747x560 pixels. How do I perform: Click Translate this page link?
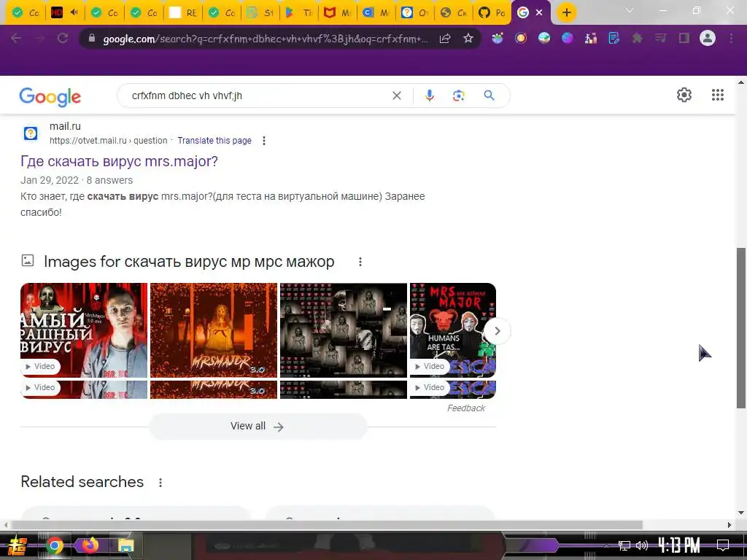[x=214, y=141]
